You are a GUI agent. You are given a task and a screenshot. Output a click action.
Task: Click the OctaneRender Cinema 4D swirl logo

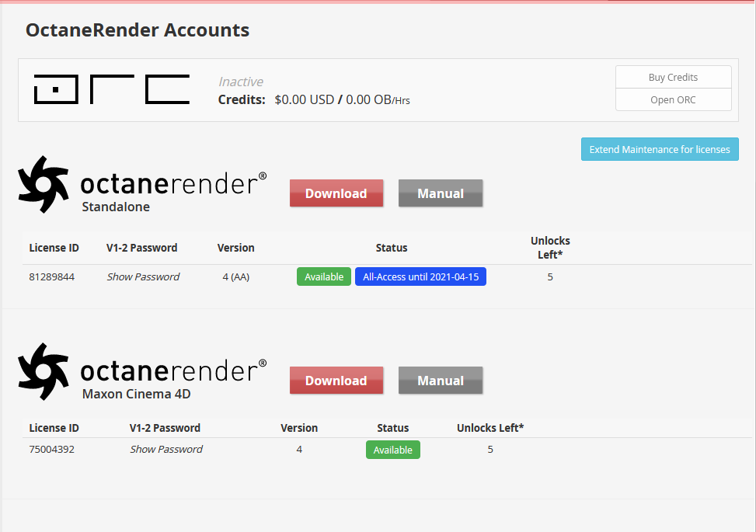43,371
